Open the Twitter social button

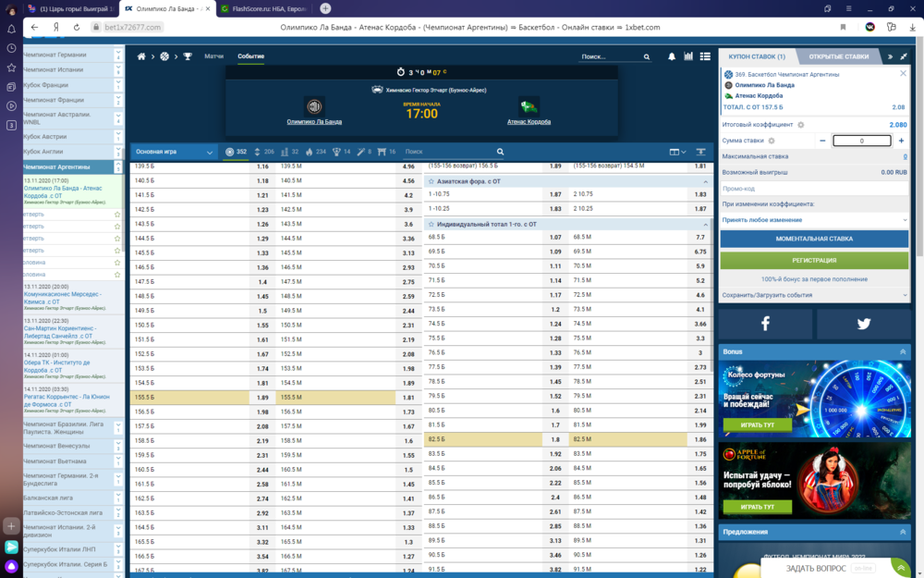pos(863,323)
